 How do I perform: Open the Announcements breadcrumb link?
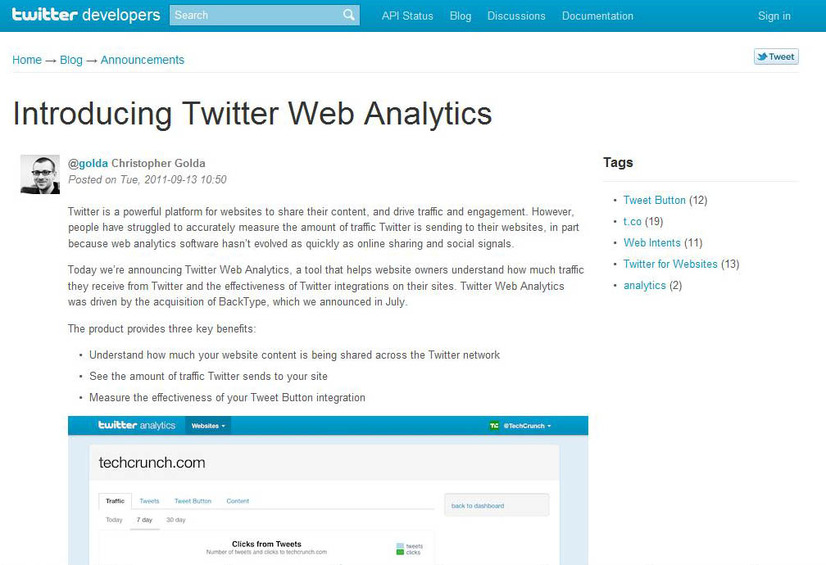[x=142, y=60]
